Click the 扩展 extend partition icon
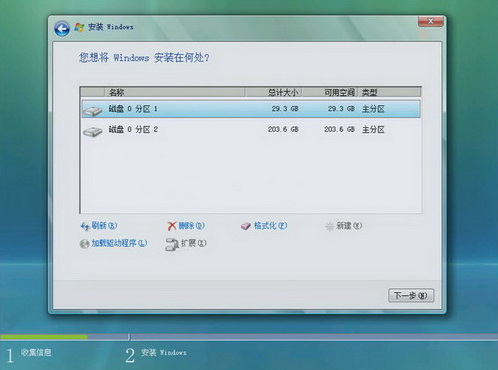The width and height of the screenshot is (498, 370). 172,244
